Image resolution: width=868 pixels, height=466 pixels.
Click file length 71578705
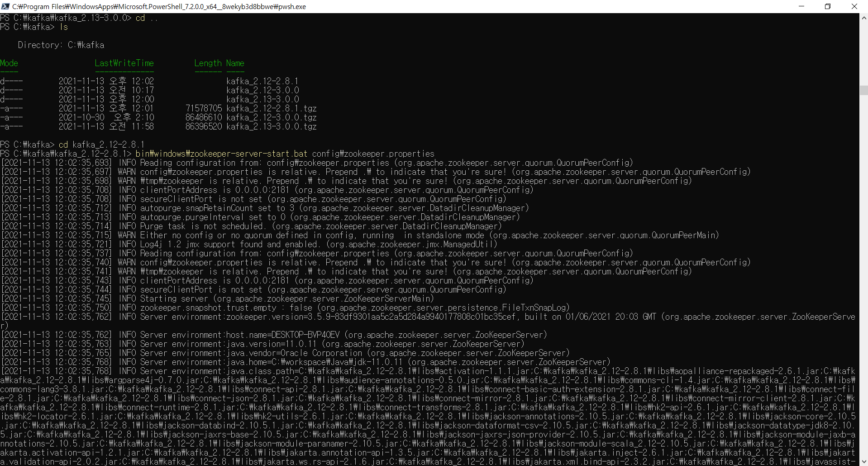204,108
